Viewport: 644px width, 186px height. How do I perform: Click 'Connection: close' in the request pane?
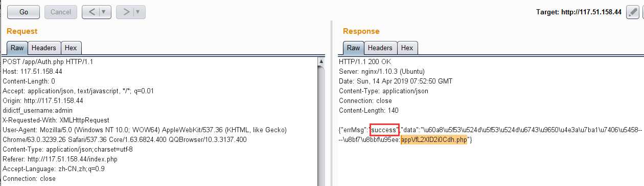pos(29,178)
